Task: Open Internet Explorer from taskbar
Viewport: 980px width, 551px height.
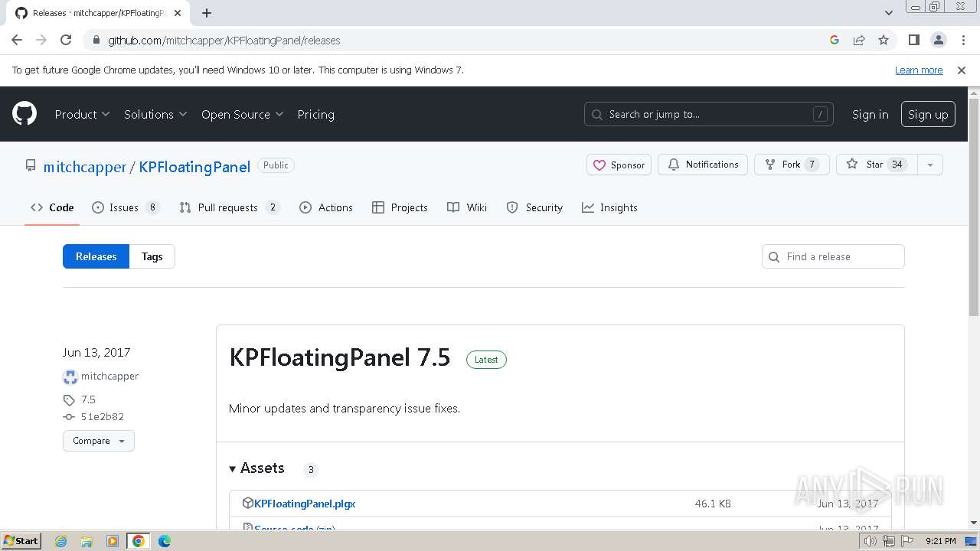Action: (x=60, y=541)
